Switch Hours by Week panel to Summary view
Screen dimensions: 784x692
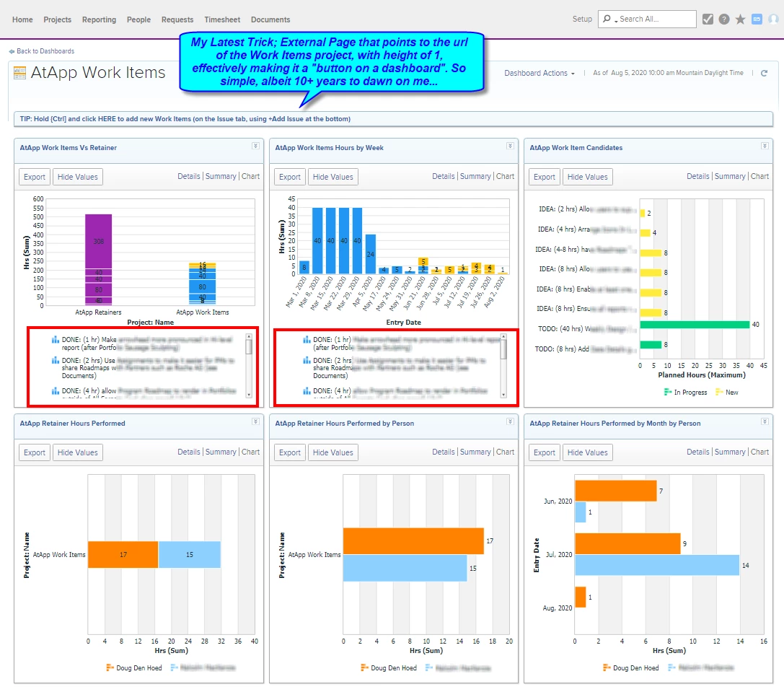point(475,176)
